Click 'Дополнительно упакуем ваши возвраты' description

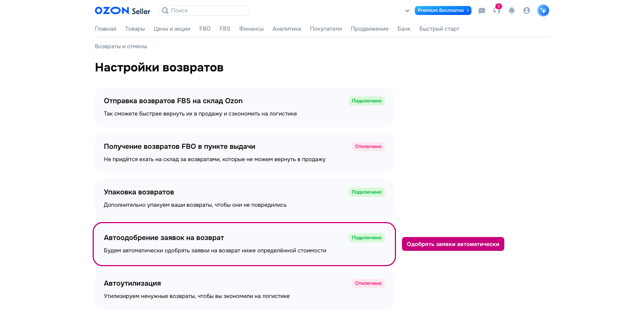click(x=195, y=205)
